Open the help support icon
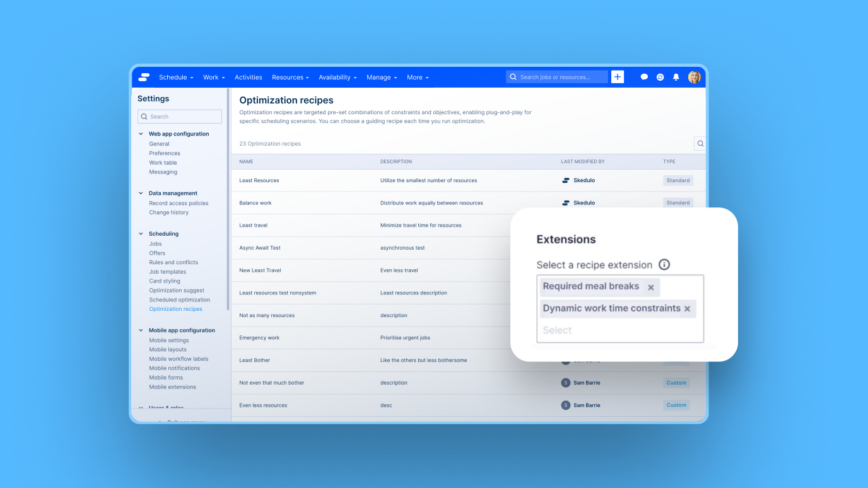The image size is (868, 488). tap(660, 77)
